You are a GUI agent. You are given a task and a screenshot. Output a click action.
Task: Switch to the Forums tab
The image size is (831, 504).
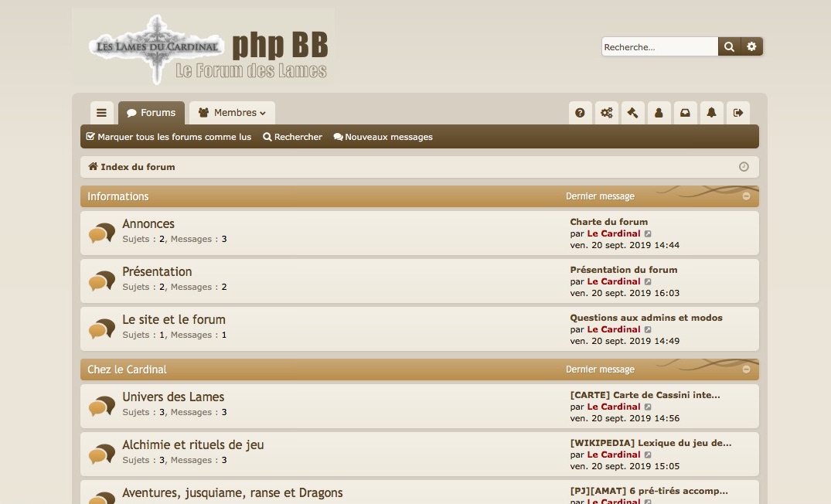151,113
